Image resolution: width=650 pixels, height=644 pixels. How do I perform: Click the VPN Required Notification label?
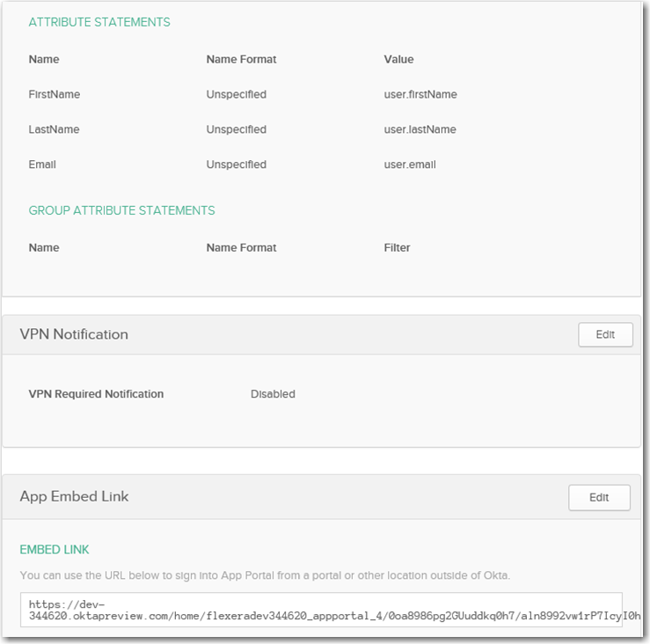click(96, 394)
